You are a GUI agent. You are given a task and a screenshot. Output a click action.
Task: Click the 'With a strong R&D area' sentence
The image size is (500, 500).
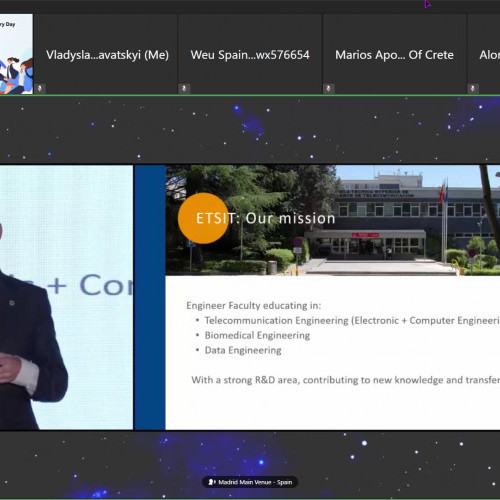(346, 380)
